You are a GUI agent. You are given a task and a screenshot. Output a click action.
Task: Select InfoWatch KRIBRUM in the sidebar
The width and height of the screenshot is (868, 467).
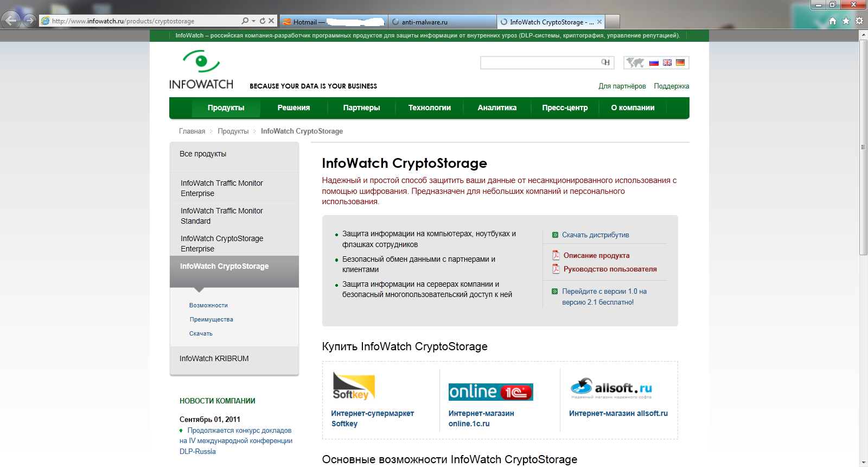click(214, 358)
